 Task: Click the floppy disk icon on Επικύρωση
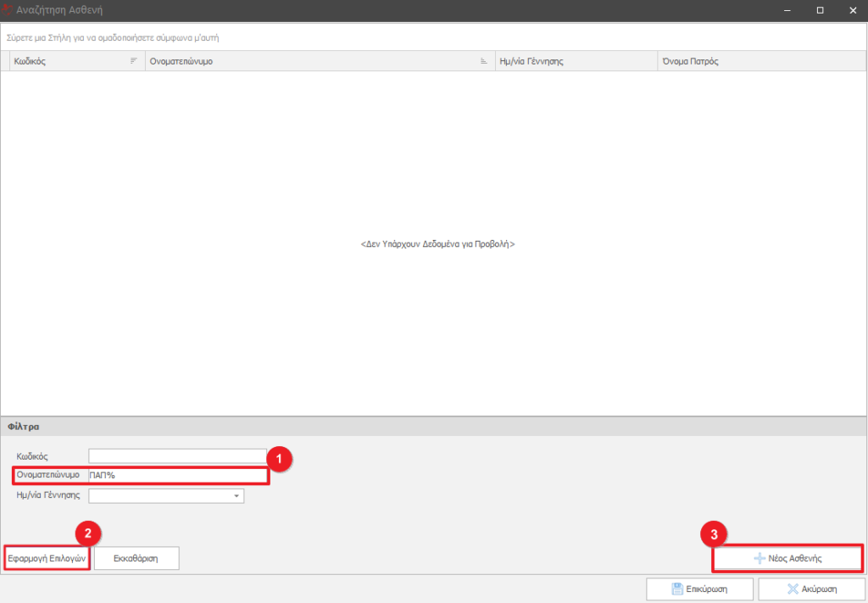677,589
